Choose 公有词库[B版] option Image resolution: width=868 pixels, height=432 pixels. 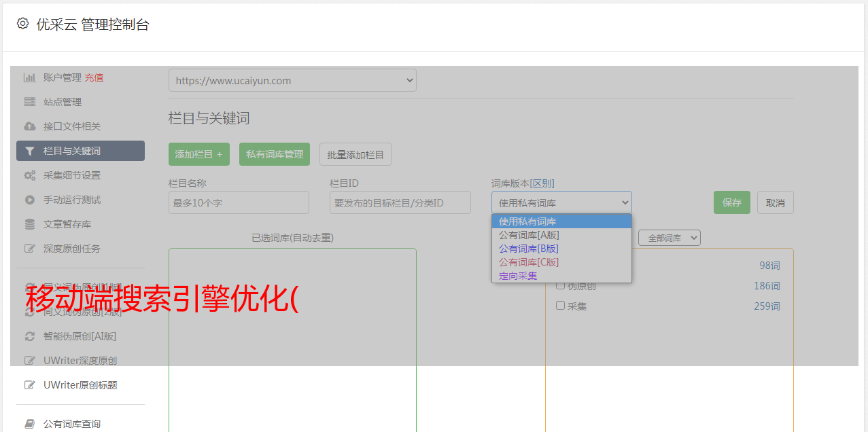(561, 249)
